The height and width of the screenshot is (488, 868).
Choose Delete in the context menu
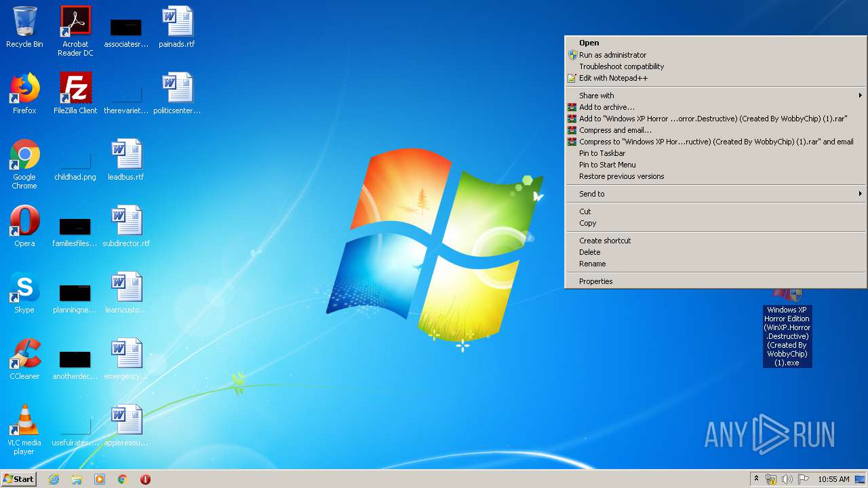(x=715, y=252)
